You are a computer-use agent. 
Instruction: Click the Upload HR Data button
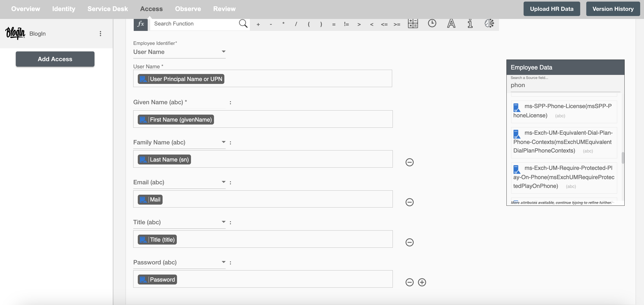tap(551, 9)
